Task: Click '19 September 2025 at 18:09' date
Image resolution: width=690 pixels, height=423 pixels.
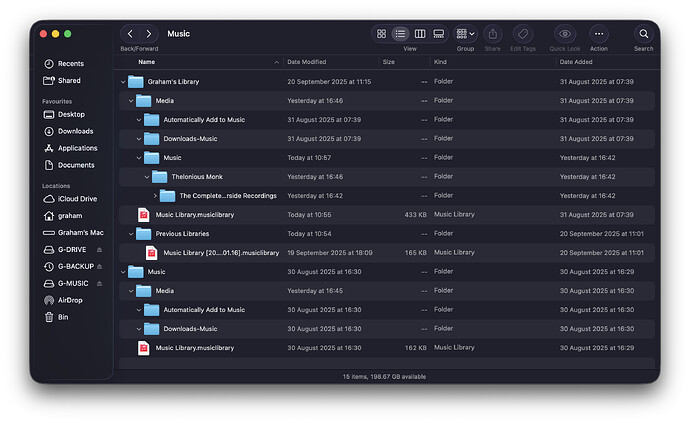Action: pyautogui.click(x=330, y=253)
